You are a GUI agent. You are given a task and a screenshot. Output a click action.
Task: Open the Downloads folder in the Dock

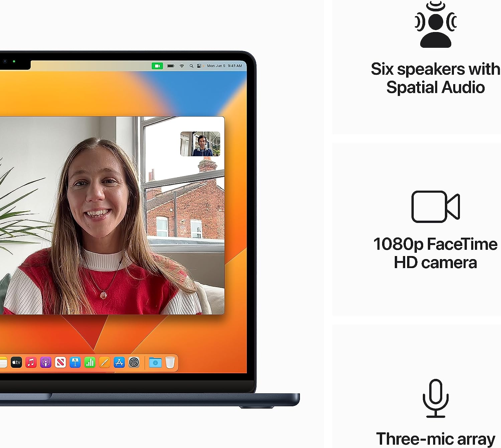coord(156,363)
